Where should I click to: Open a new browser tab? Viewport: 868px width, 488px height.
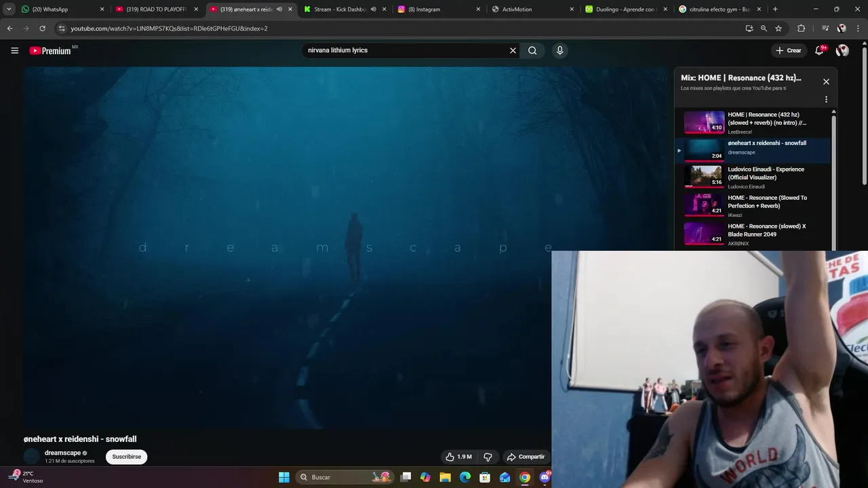click(x=775, y=9)
